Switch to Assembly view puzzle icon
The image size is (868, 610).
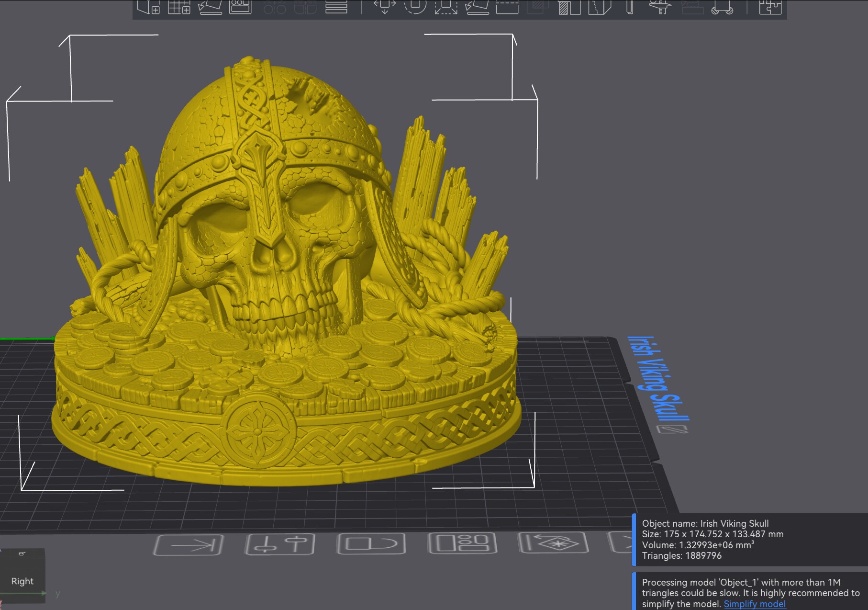770,7
